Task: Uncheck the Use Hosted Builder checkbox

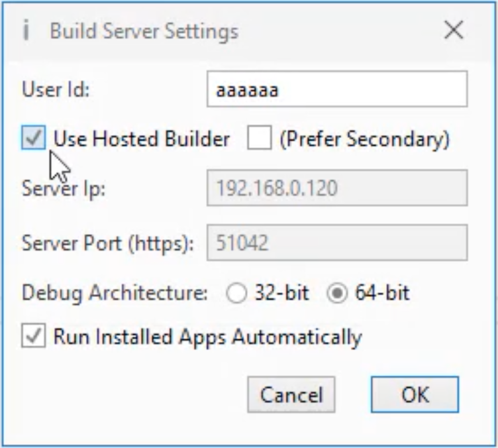Action: [x=33, y=139]
